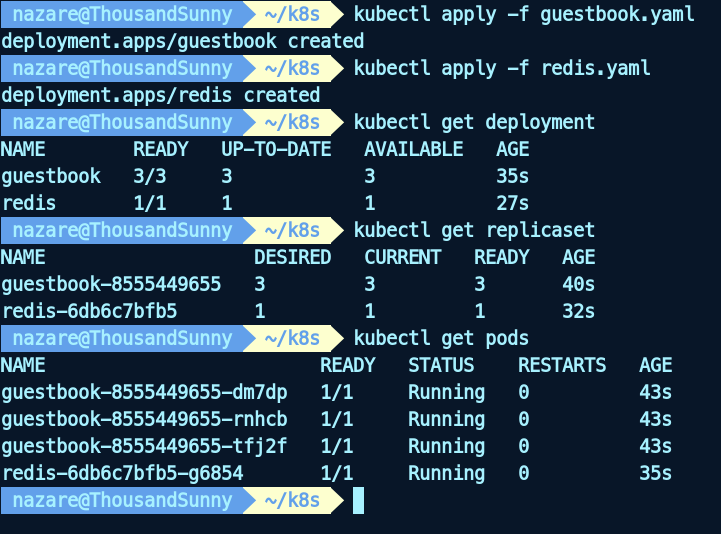Click the 'kubectl get pods' command text
721x534 pixels.
pos(441,338)
